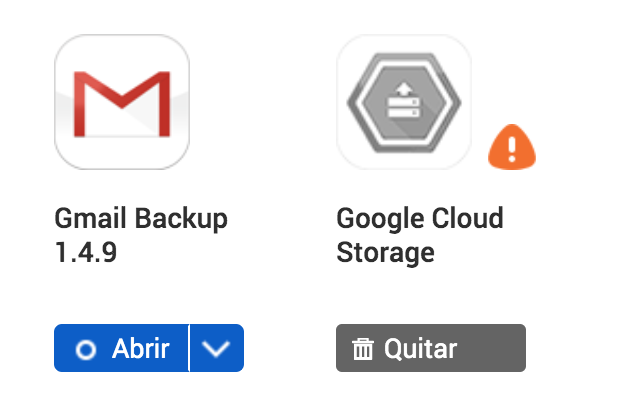This screenshot has width=620, height=420.
Task: Select the Gmail Backup title text
Action: 141,218
